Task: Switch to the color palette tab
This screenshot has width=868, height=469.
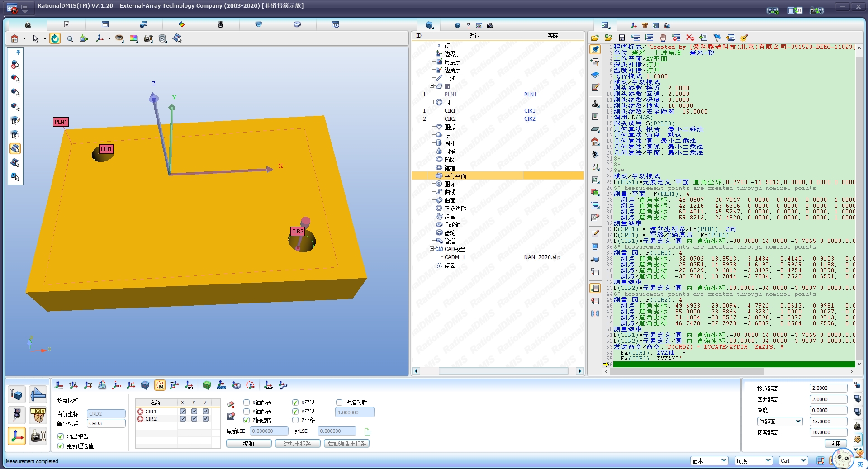Action: pos(182,24)
